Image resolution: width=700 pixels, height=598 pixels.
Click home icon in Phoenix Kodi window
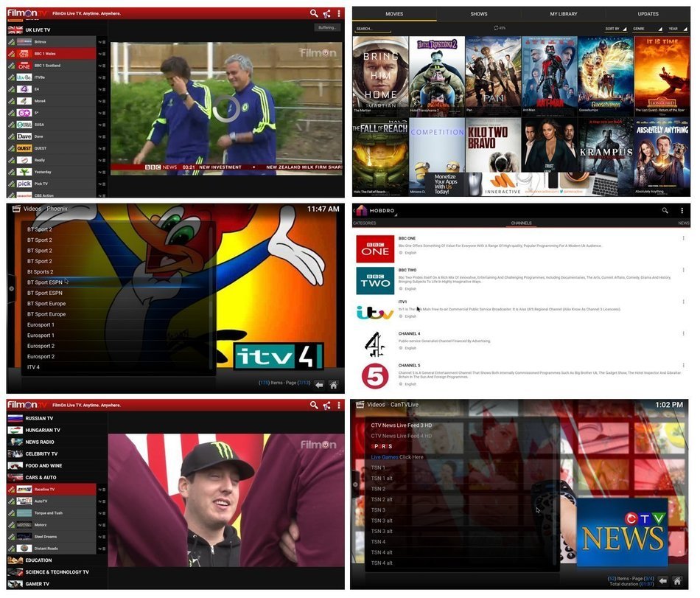(334, 384)
